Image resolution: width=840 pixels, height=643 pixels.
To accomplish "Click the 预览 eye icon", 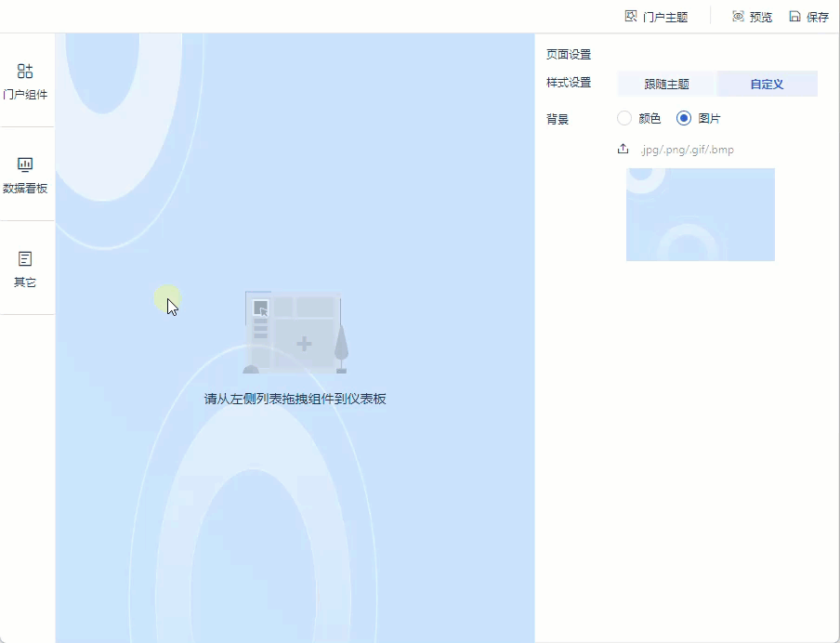I will click(x=738, y=17).
